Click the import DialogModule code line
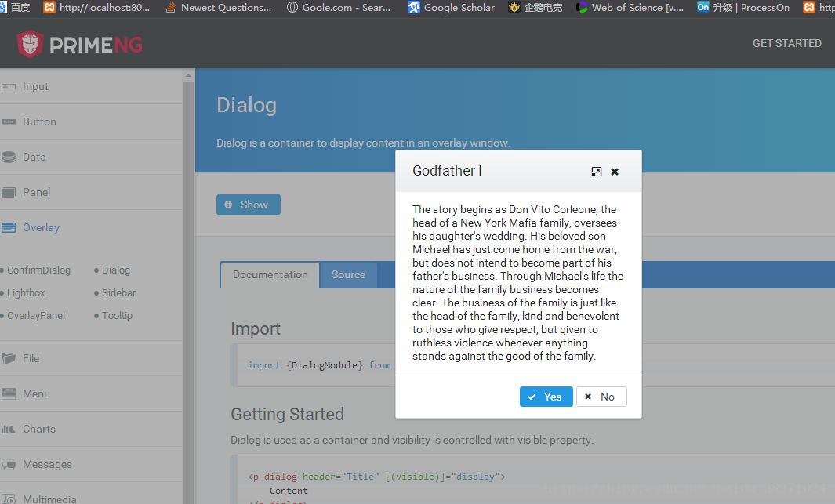The width and height of the screenshot is (835, 504). (319, 365)
